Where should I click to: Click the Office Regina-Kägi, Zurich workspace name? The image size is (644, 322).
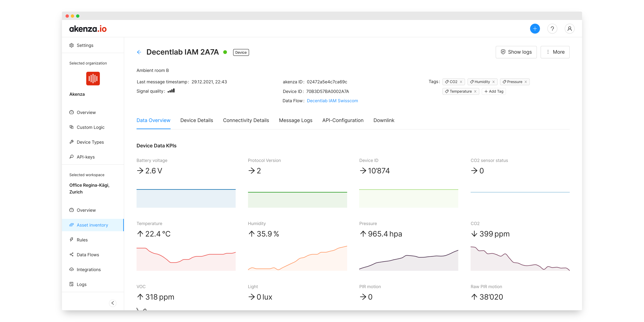tap(89, 189)
